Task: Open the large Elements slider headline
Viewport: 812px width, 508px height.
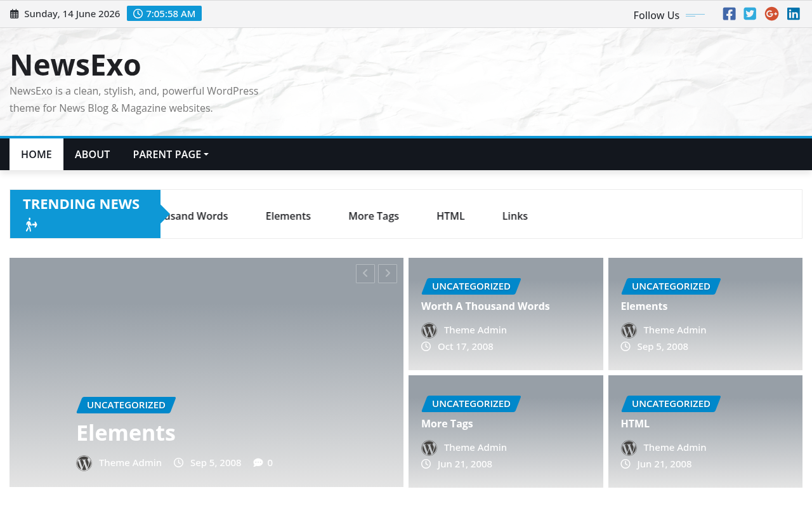Action: coord(126,433)
